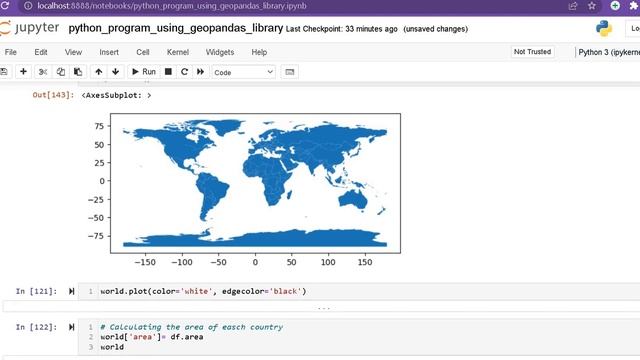Move selected cell down arrow
The width and height of the screenshot is (640, 360).
tap(116, 72)
